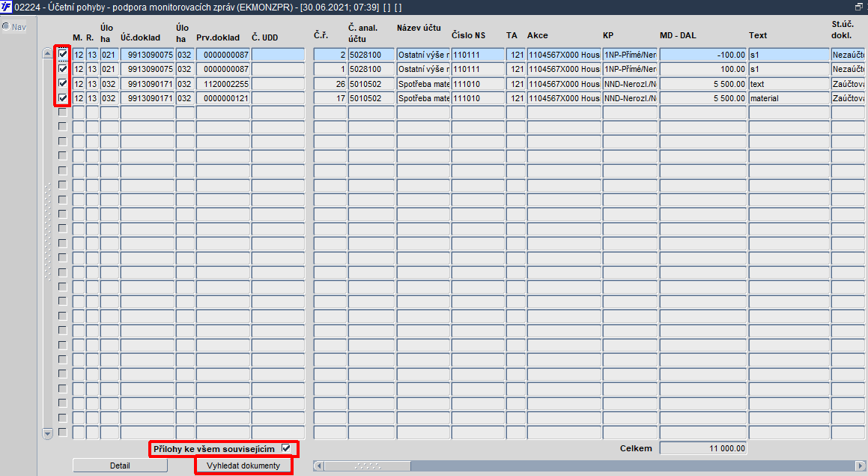Click Prv.doklad cell 0000000121
The height and width of the screenshot is (476, 868).
click(223, 98)
